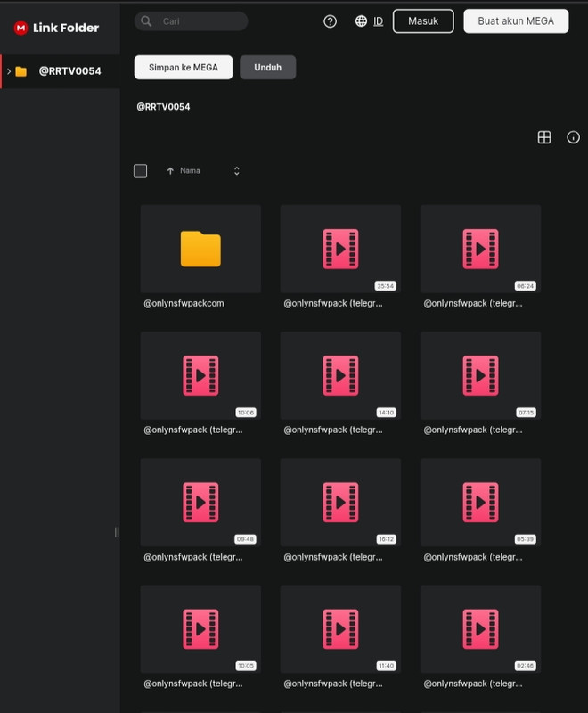Click the Masuk login button

click(423, 21)
